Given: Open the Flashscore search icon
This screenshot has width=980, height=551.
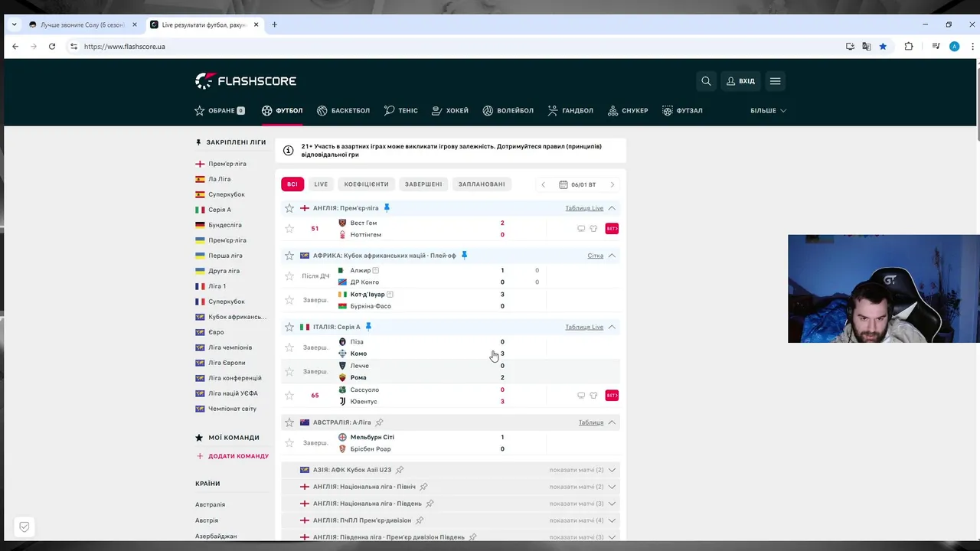Looking at the screenshot, I should click(706, 81).
